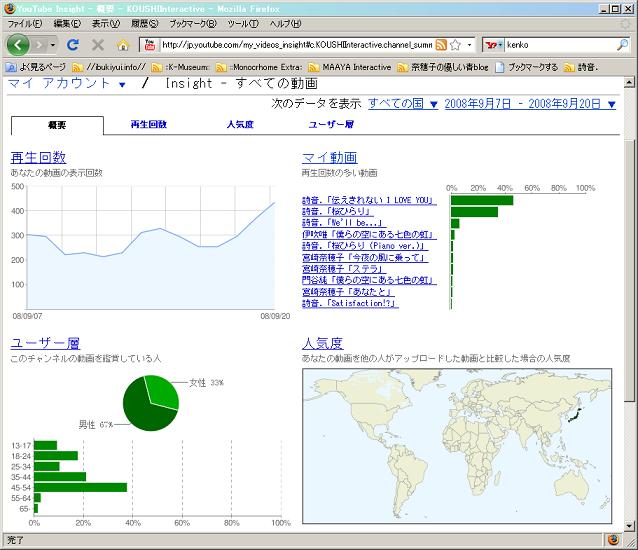Click the vertical scrollbar down arrow

pos(629,526)
